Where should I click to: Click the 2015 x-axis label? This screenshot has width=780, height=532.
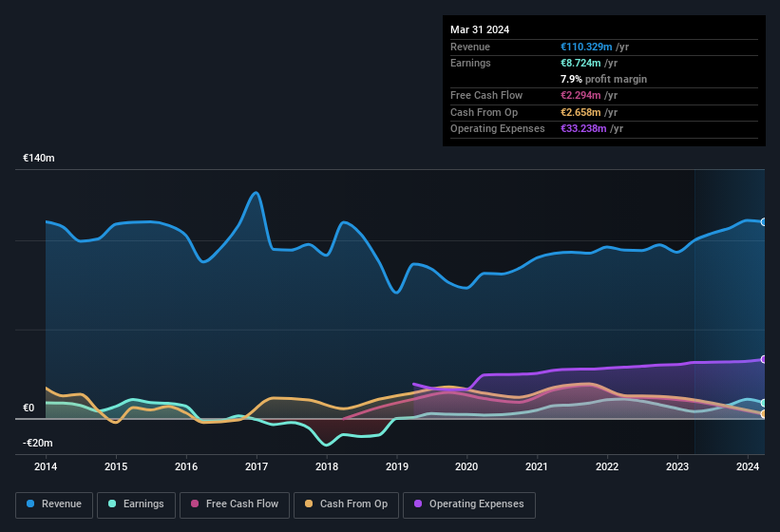tap(116, 466)
